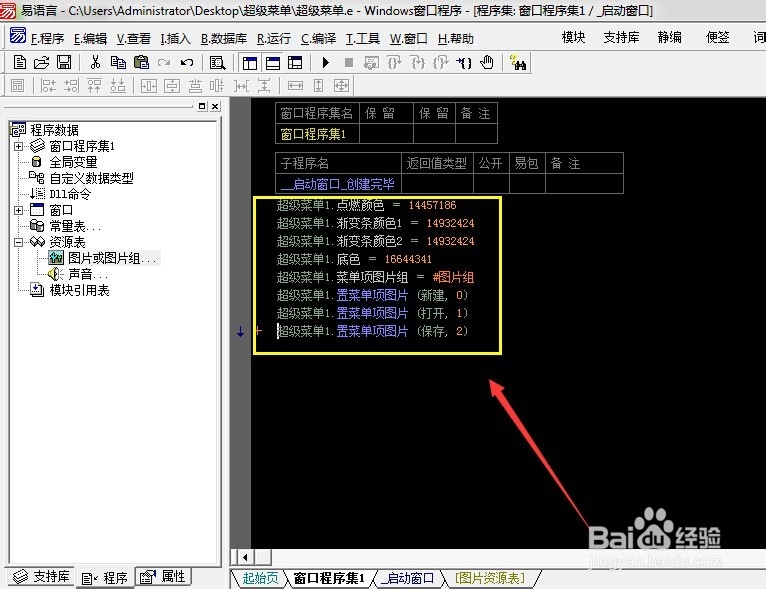Screen dimensions: 766x589
Task: Switch to the _启动窗口 editor tab
Action: pos(407,578)
